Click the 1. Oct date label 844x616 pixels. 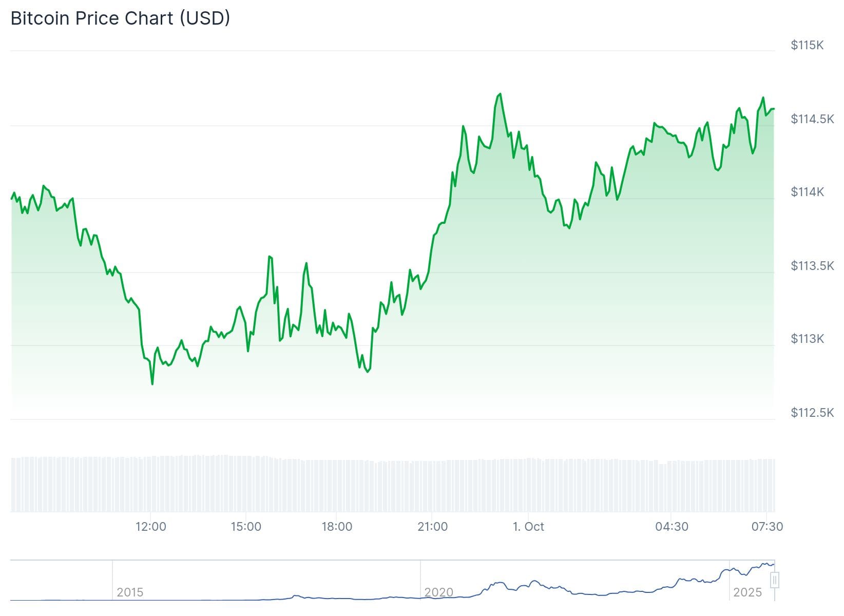pyautogui.click(x=528, y=527)
